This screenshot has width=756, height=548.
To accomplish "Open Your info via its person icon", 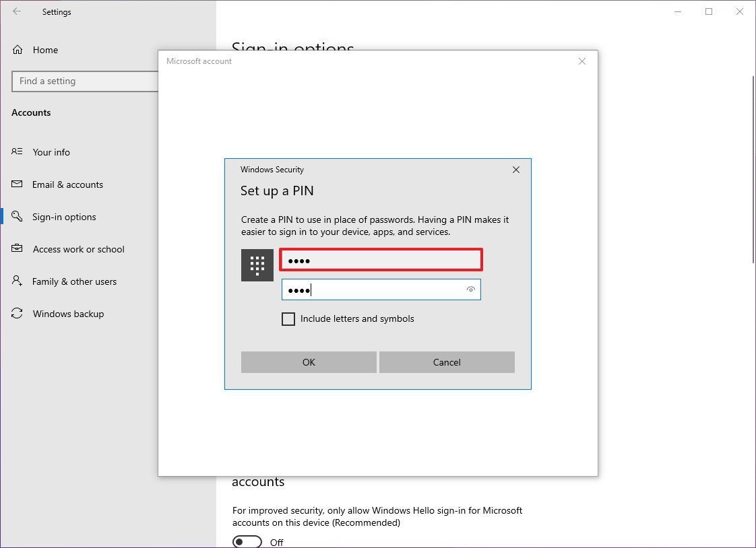I will point(17,151).
